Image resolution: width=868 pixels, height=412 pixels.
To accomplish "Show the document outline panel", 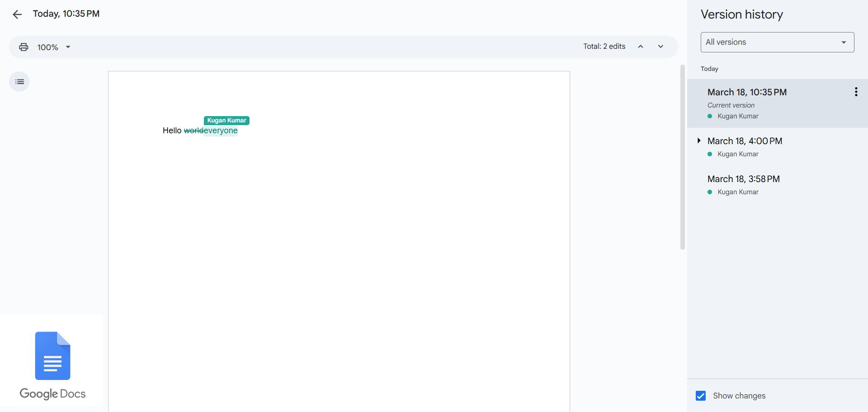I will 19,81.
